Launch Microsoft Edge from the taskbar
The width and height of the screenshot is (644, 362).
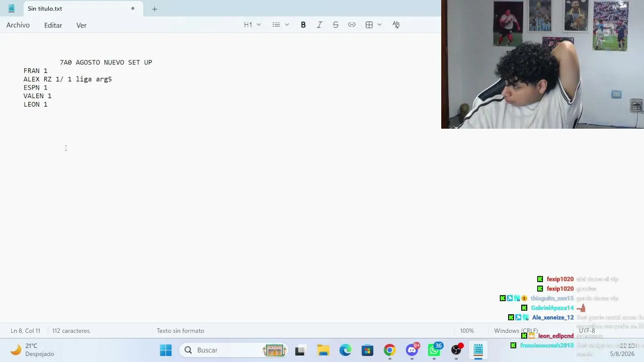(345, 350)
